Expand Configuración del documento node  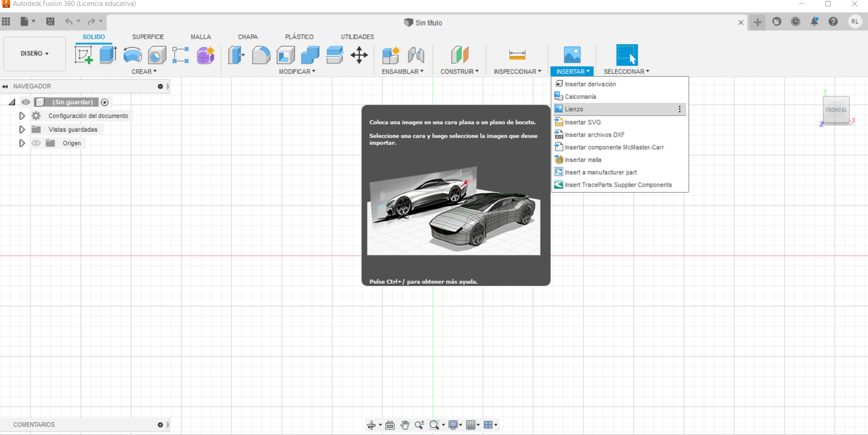(22, 116)
